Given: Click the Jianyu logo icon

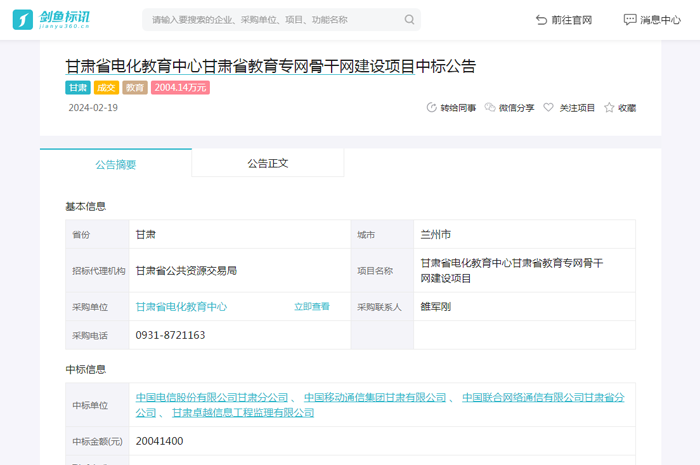Looking at the screenshot, I should tap(23, 20).
